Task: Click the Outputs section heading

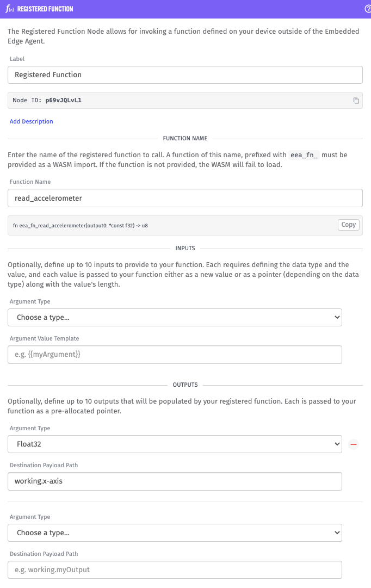Action: tap(185, 385)
